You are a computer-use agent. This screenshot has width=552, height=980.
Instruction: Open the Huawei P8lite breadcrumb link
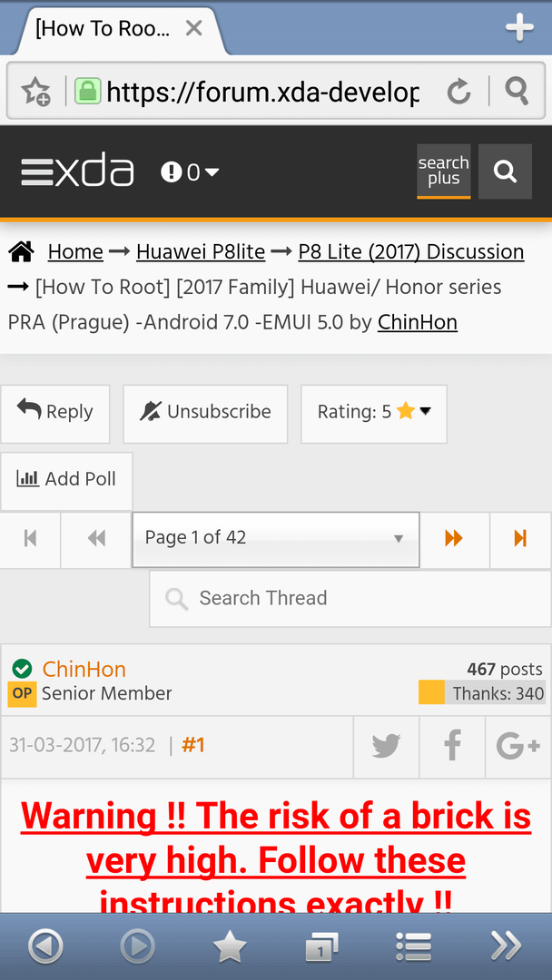coord(201,252)
